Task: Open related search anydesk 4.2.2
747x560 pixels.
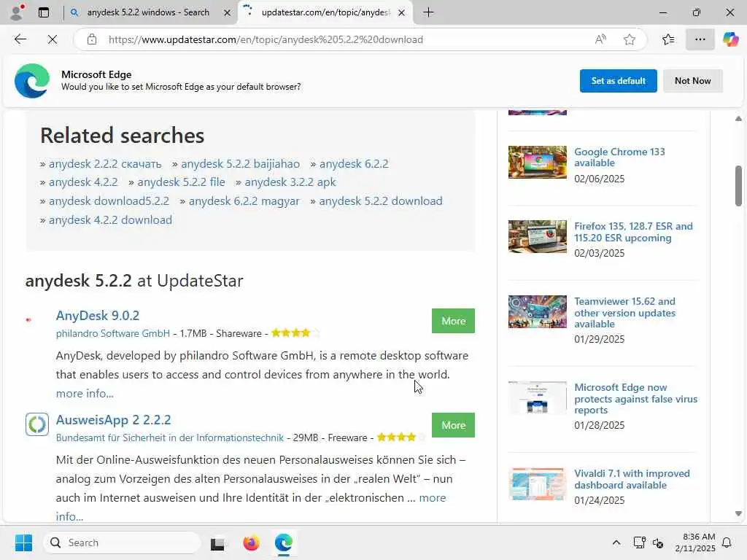Action: click(x=83, y=182)
